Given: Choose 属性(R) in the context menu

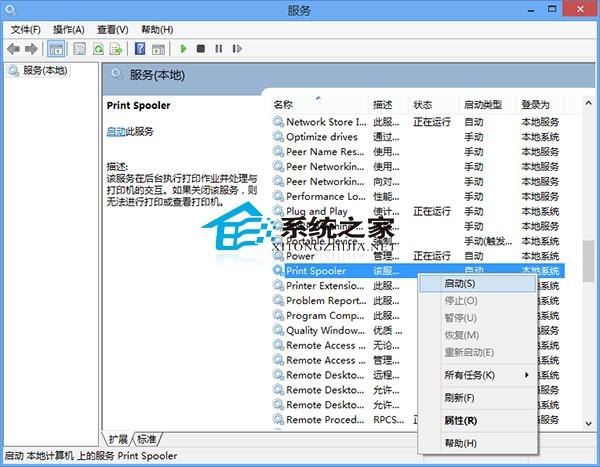Looking at the screenshot, I should (x=478, y=421).
